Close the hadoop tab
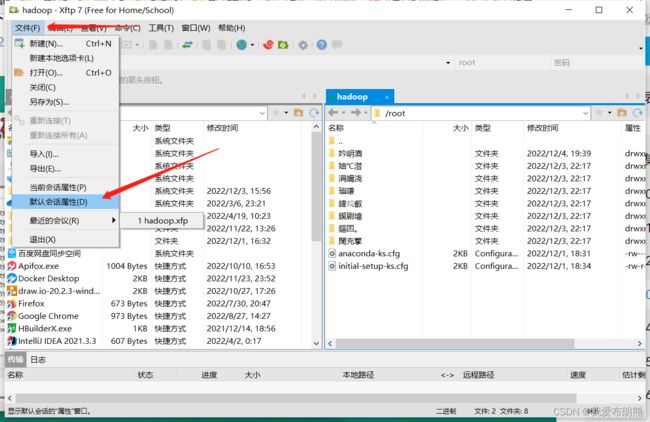The image size is (650, 422). [387, 97]
